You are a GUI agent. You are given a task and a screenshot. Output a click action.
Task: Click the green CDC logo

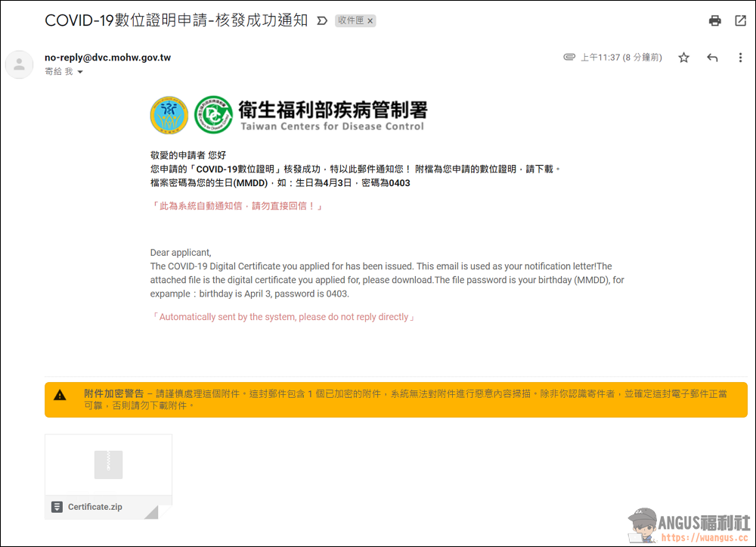[x=213, y=115]
